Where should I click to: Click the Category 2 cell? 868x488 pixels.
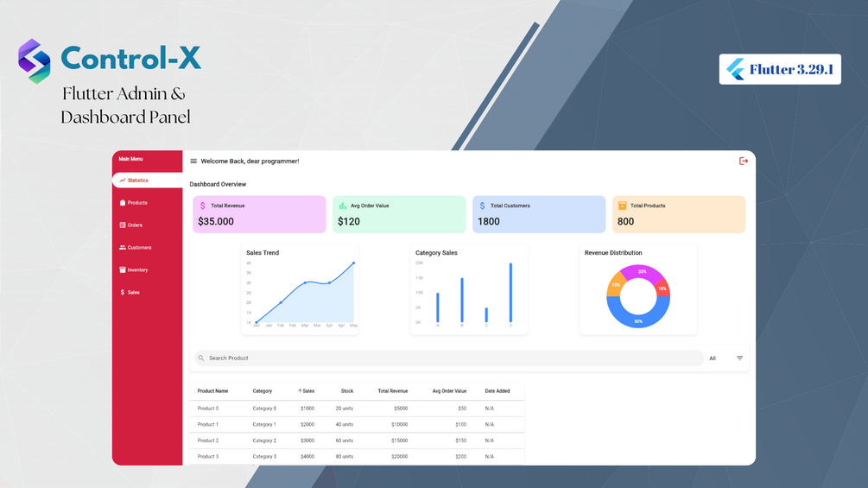pyautogui.click(x=264, y=440)
